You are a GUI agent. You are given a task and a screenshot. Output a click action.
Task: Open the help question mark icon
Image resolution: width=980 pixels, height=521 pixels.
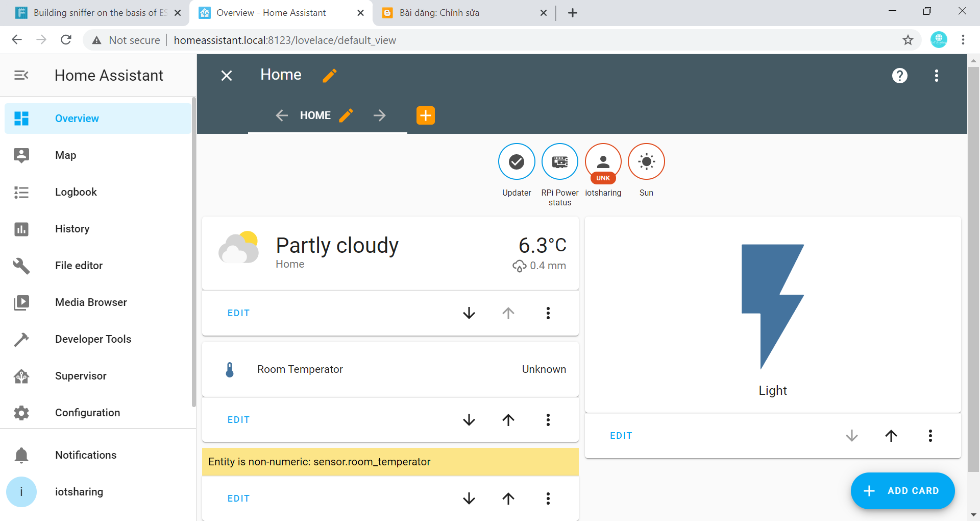click(899, 75)
